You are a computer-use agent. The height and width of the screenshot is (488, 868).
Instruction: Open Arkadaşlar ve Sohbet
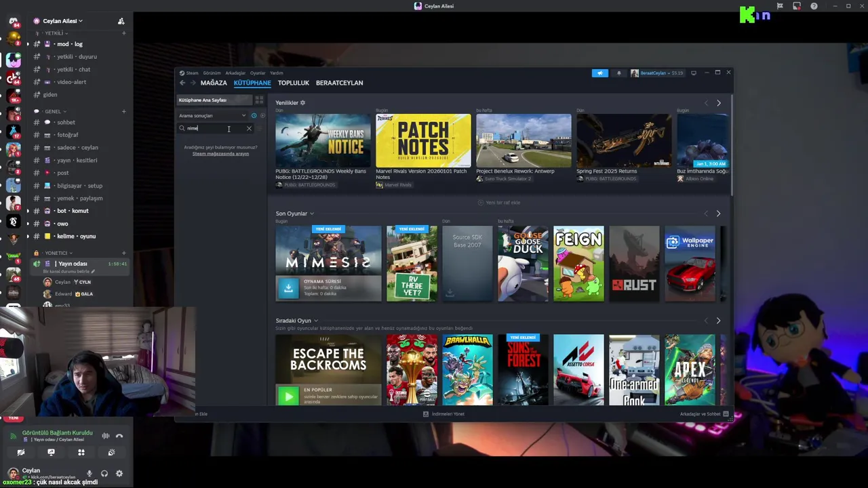coord(704,414)
